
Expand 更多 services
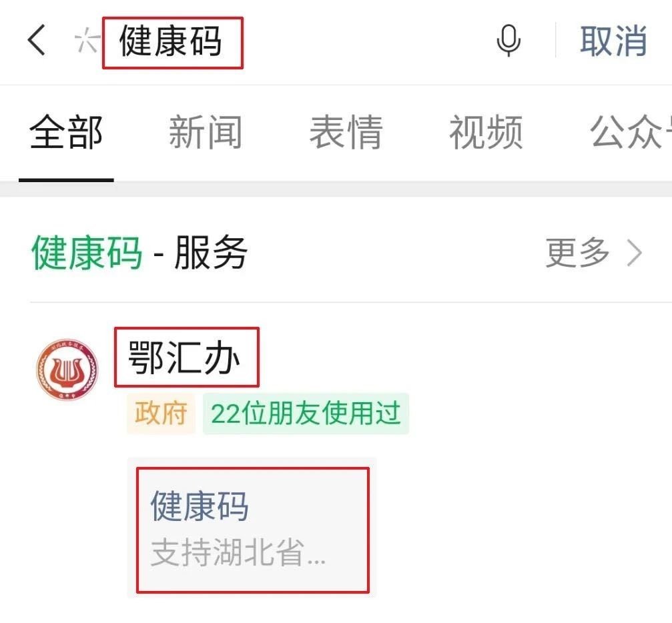point(578,253)
